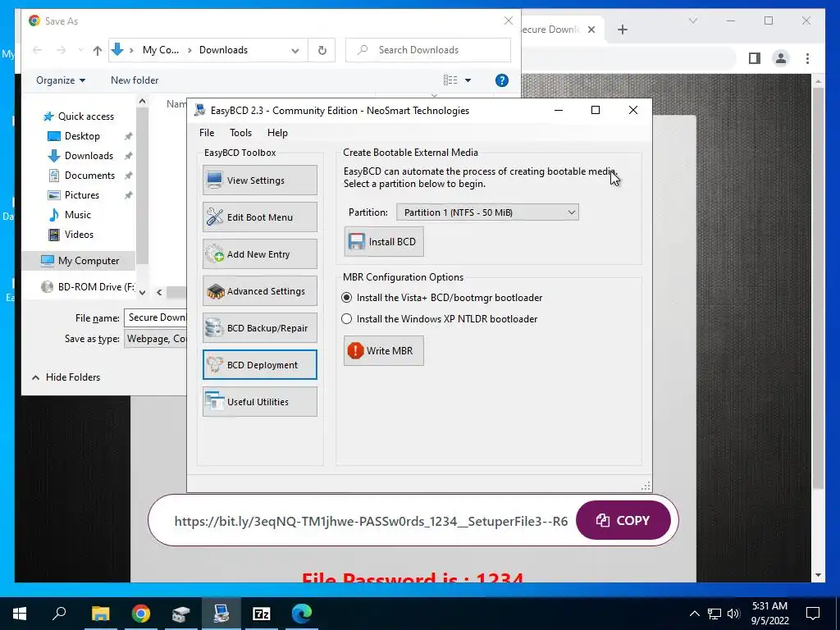
Task: Click sidebar scroll up arrow in Save As
Action: (142, 101)
